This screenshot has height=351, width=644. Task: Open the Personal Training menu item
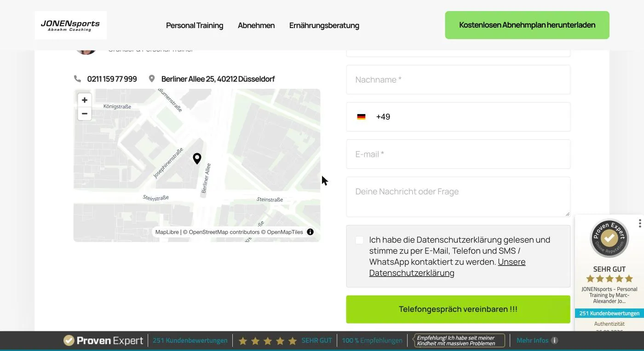point(195,25)
